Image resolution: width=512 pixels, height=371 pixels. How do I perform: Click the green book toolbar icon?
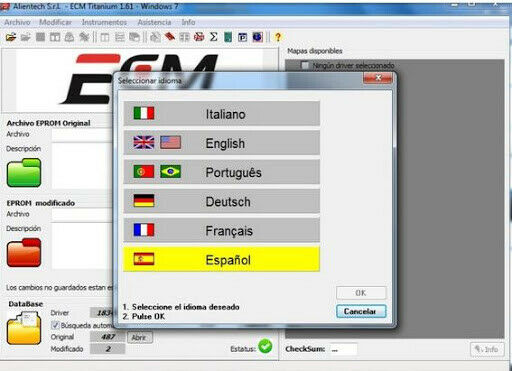[228, 37]
